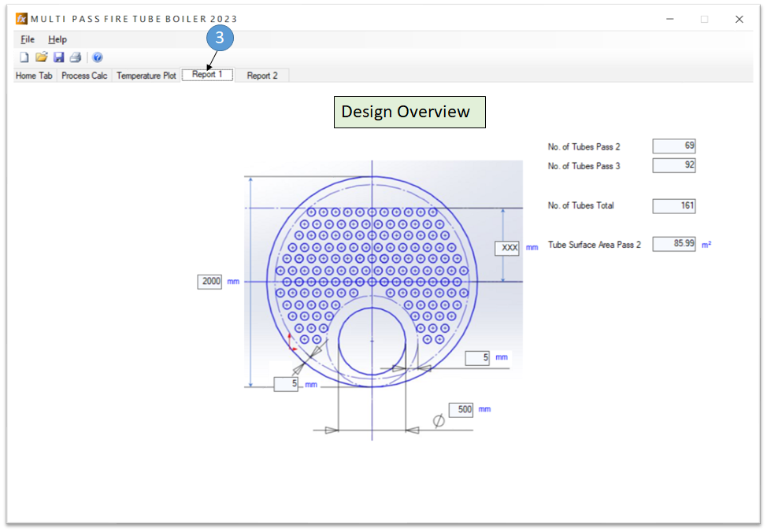This screenshot has width=767, height=532.
Task: Click the boiler tube layout diagram
Action: (383, 299)
